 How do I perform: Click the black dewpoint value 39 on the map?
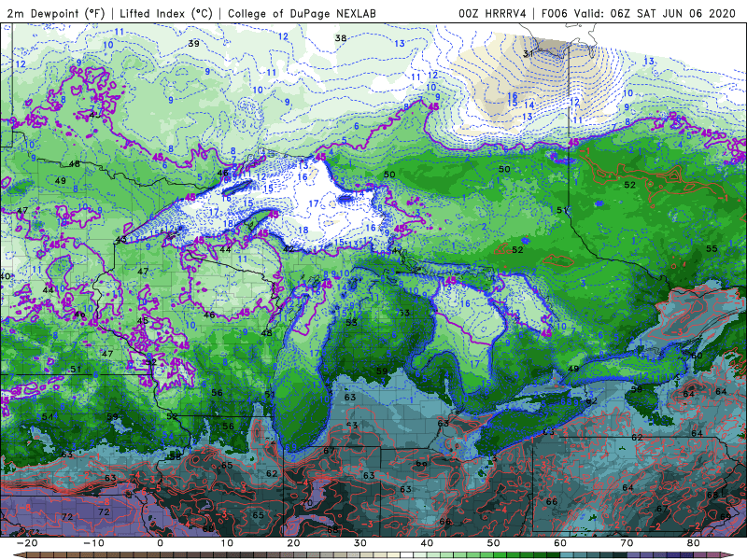pos(193,43)
